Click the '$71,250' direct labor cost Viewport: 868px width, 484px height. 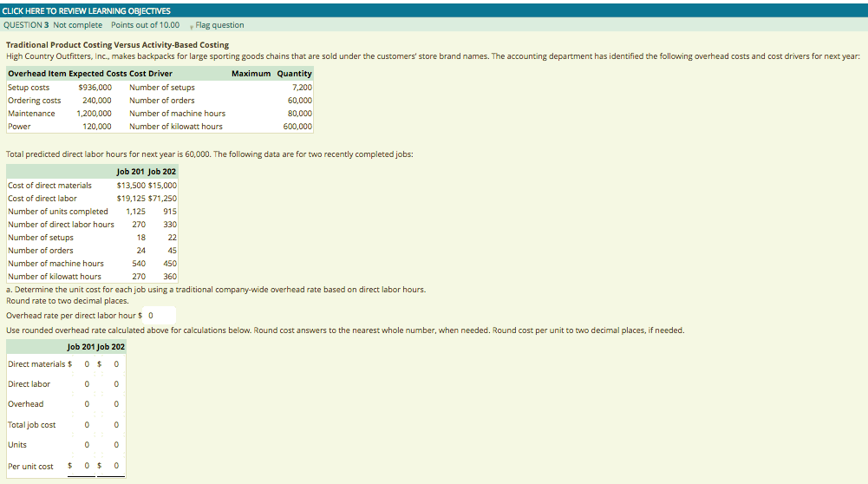coord(163,199)
